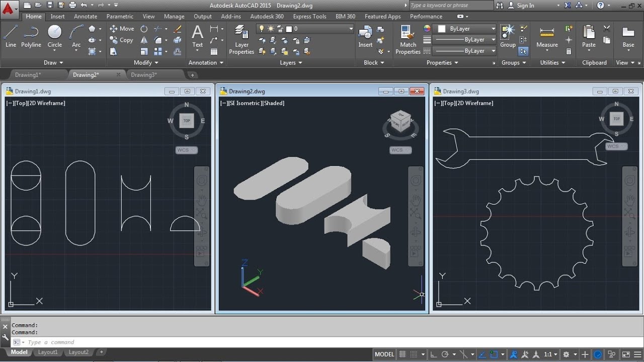This screenshot has height=362, width=644.
Task: Open Layer Properties manager
Action: click(242, 40)
